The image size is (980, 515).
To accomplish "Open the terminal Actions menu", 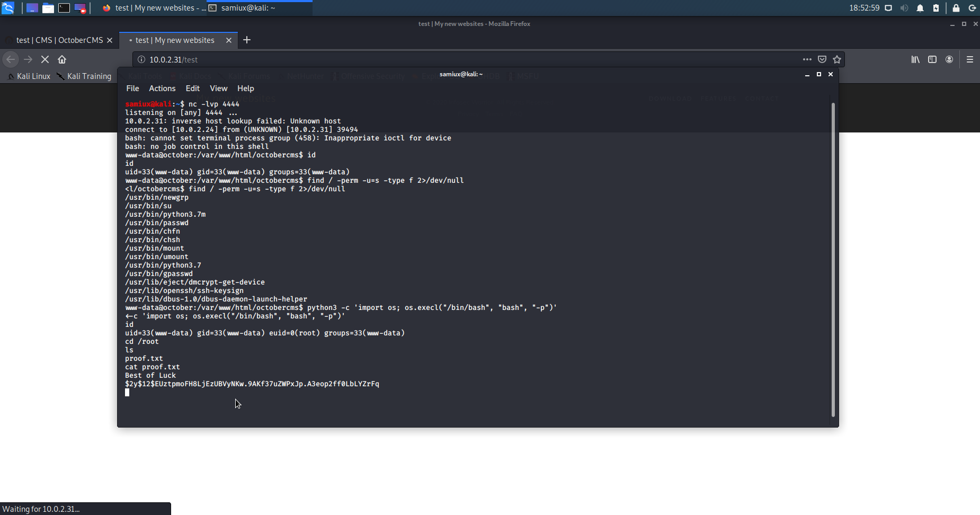I will coord(162,88).
